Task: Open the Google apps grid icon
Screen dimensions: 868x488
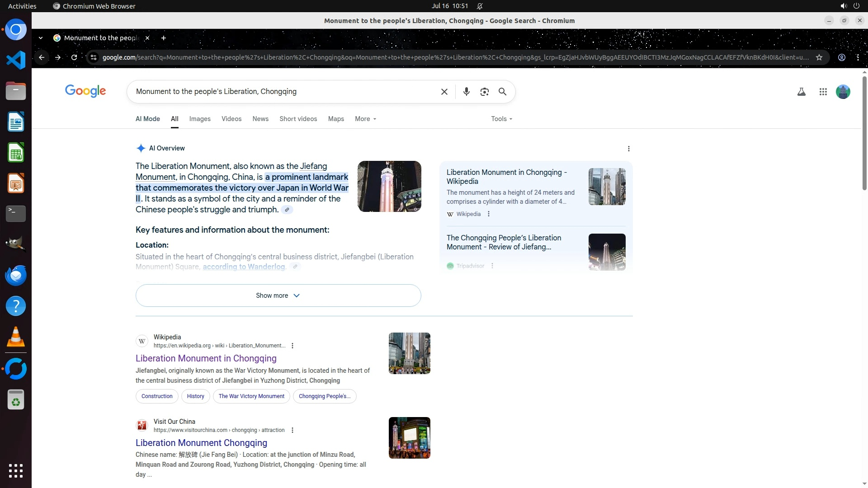Action: click(823, 92)
